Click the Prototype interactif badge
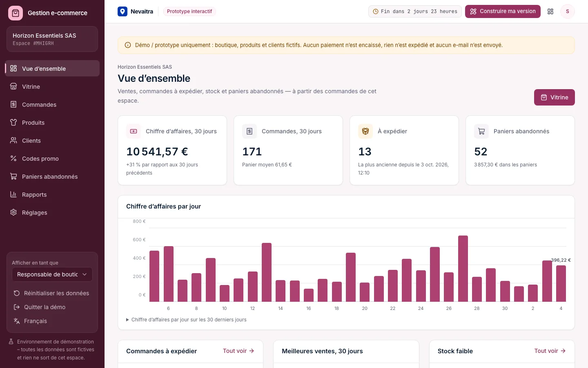Screen dimensions: 588x368 click(189, 11)
